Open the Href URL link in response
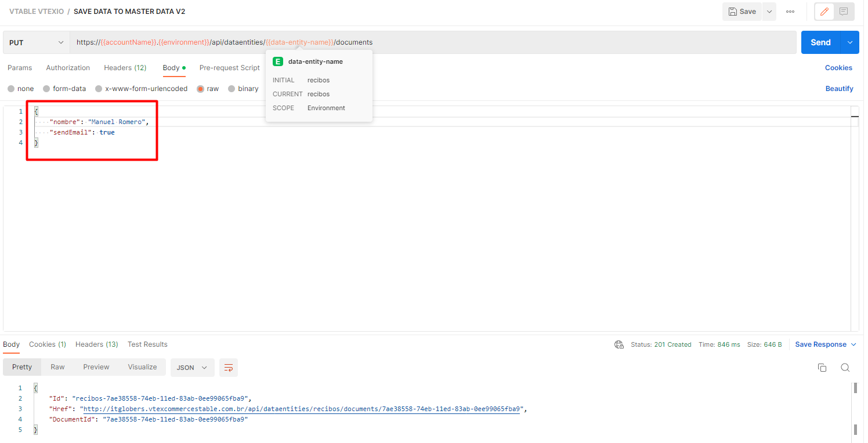The height and width of the screenshot is (443, 868). tap(302, 409)
